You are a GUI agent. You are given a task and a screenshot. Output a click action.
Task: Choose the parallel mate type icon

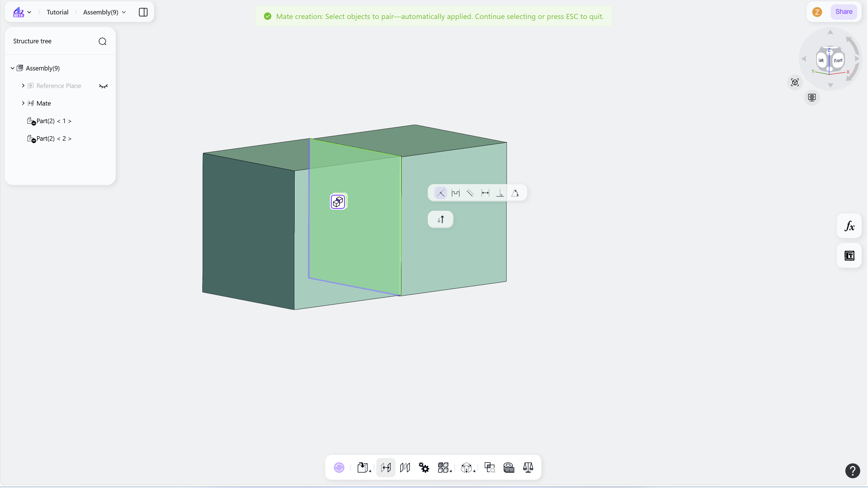470,193
